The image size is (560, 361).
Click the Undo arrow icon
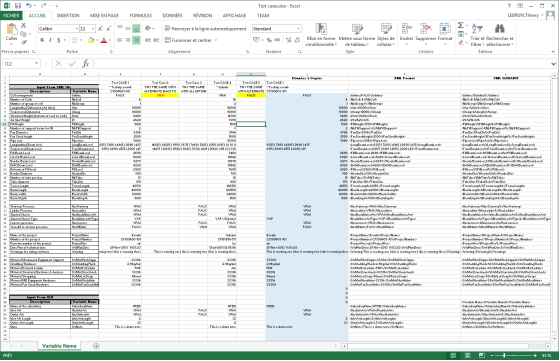click(29, 6)
